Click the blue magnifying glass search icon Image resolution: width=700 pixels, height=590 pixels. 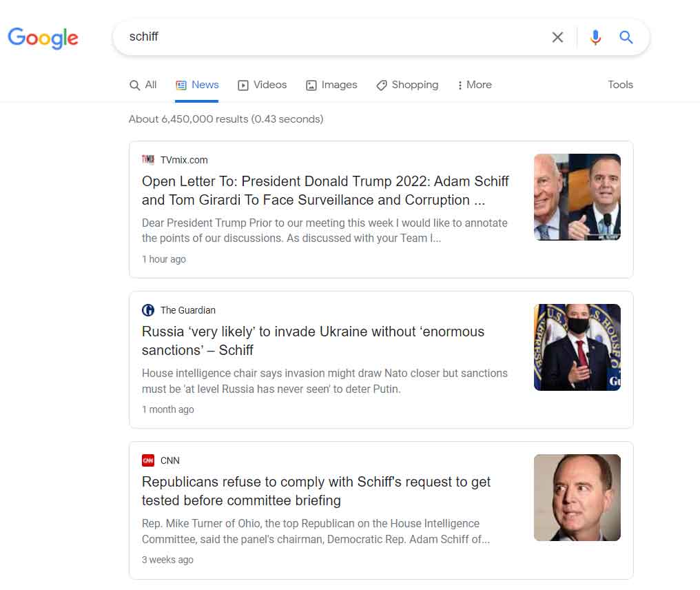(626, 37)
